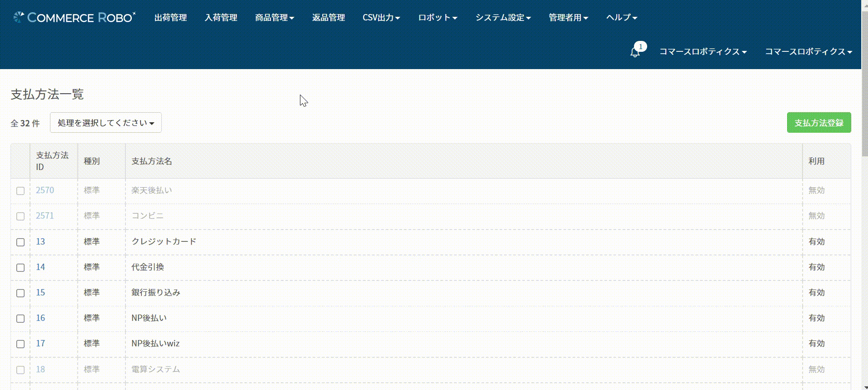Tick the checkbox for ID 2570
The width and height of the screenshot is (868, 390).
(x=20, y=191)
